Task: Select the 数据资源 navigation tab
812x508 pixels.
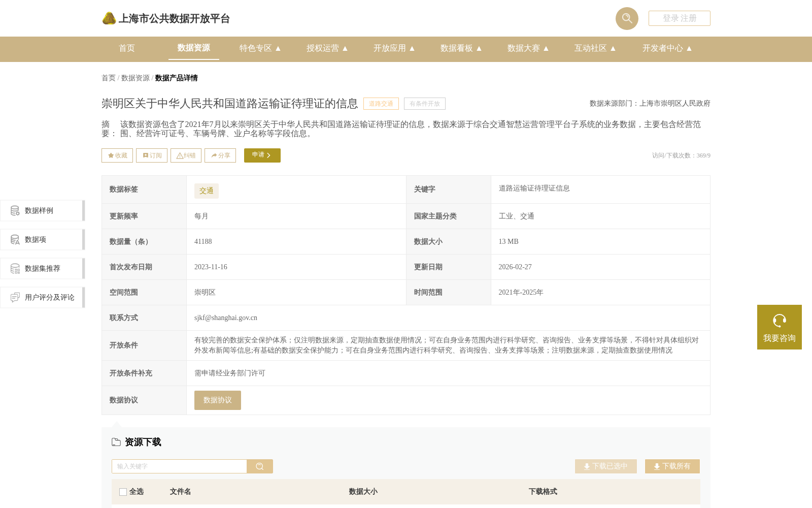Action: [194, 48]
